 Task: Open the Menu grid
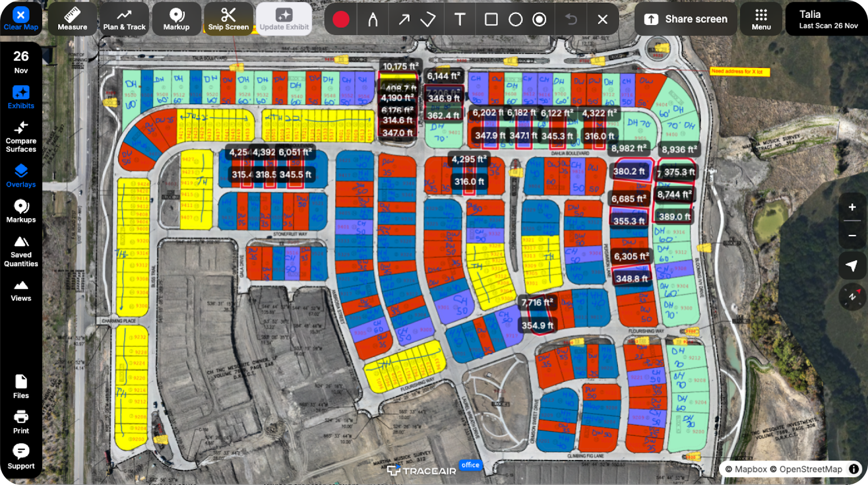(761, 19)
